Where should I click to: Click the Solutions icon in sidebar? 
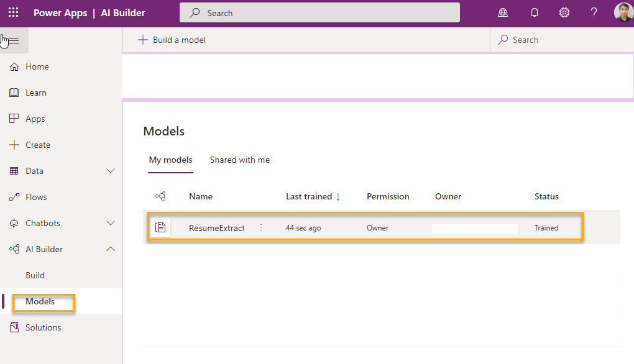pos(14,327)
